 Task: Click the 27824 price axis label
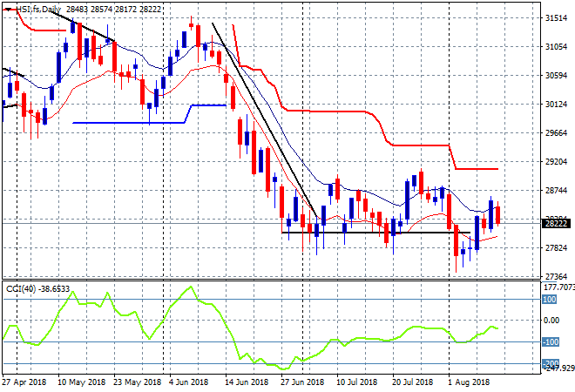(x=556, y=248)
